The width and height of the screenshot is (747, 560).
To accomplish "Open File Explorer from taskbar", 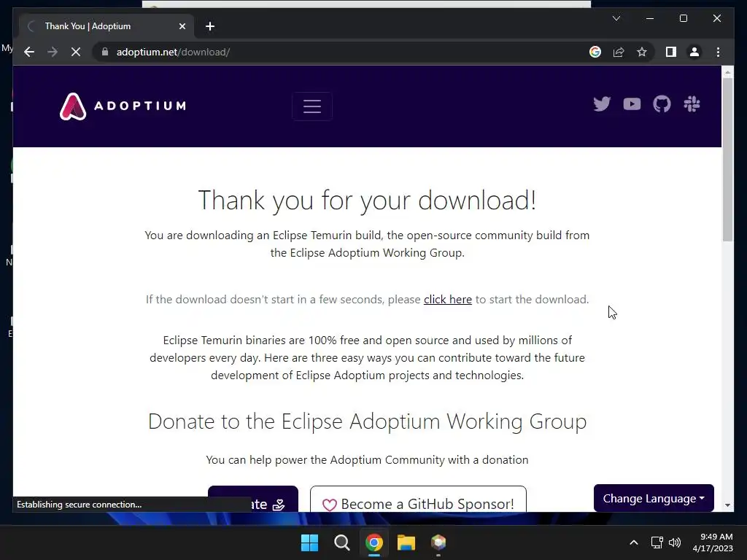I will click(406, 542).
